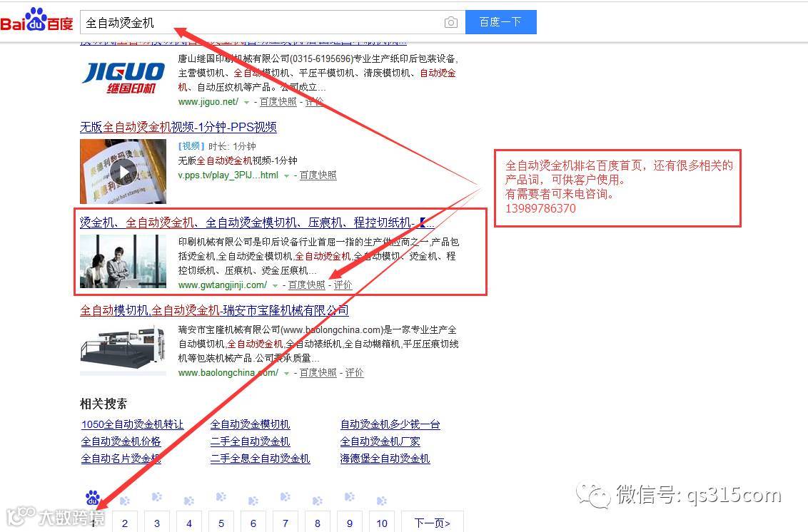Search related 全自动烫金模切机
The height and width of the screenshot is (532, 808).
point(250,424)
